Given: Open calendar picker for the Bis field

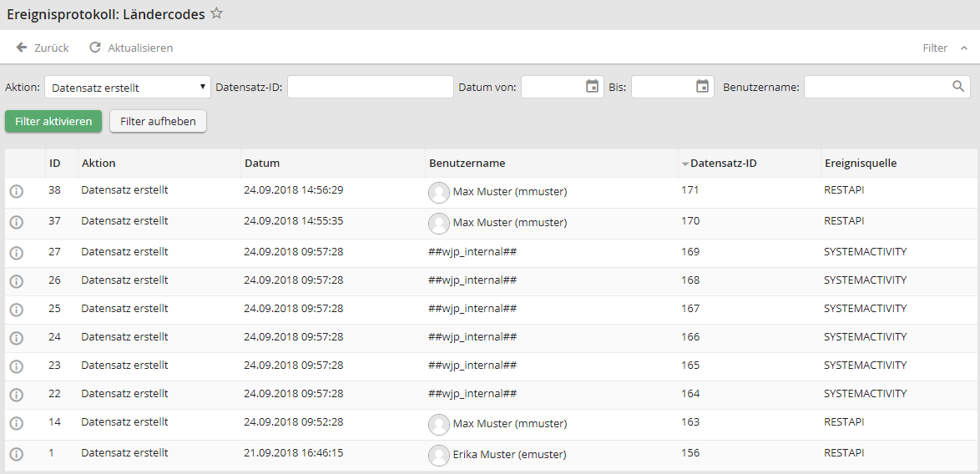Looking at the screenshot, I should click(x=702, y=87).
